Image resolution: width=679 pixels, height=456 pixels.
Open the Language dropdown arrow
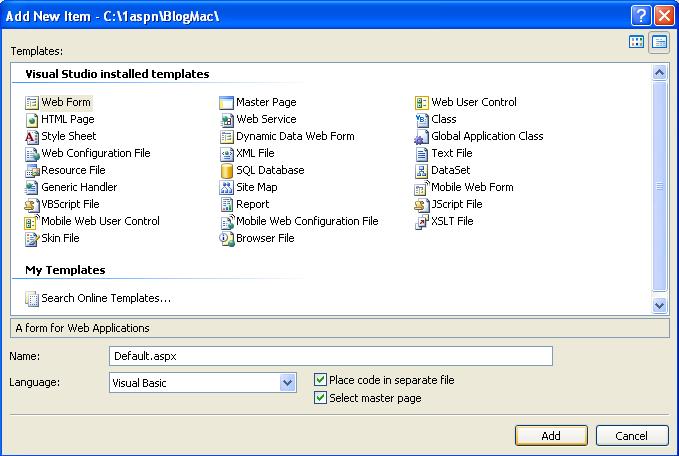(x=288, y=383)
